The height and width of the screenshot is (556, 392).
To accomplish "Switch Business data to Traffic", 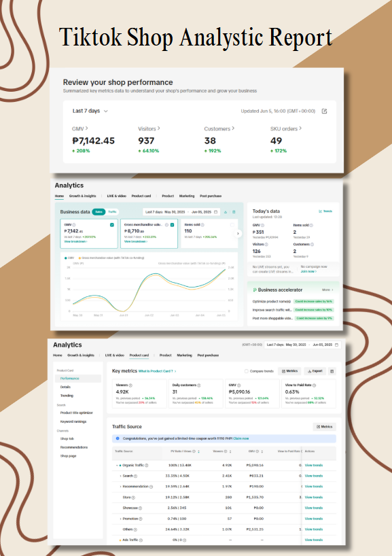I will [112, 211].
